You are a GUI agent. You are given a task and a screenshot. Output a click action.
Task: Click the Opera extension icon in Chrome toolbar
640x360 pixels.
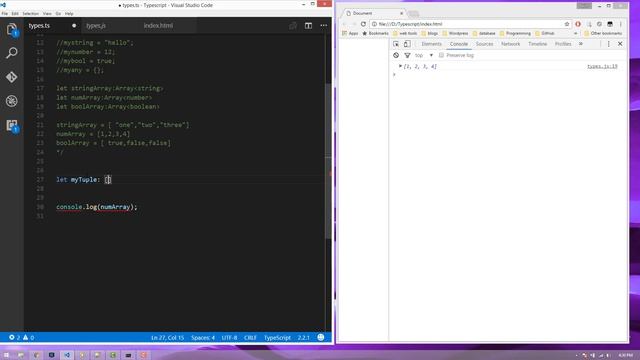[x=578, y=24]
